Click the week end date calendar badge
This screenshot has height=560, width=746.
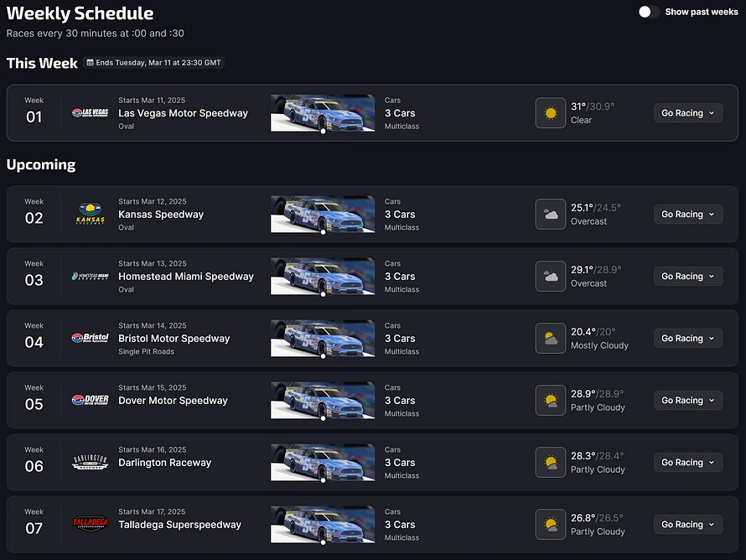153,63
